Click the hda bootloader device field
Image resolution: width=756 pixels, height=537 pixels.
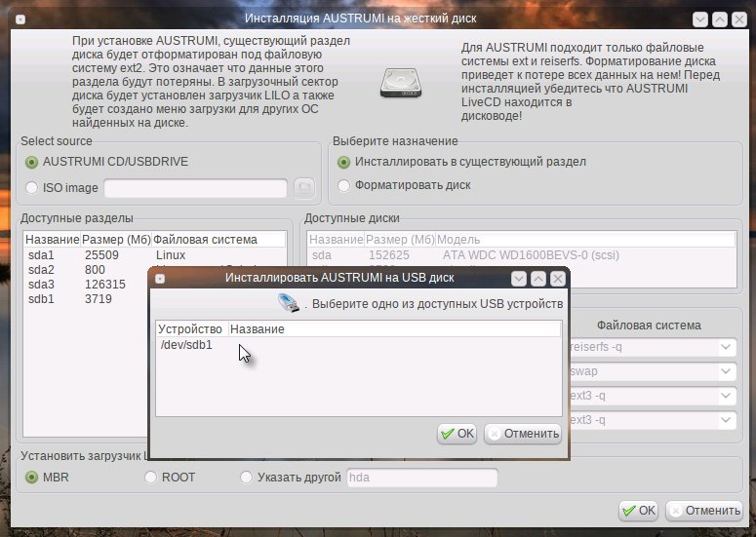(422, 478)
